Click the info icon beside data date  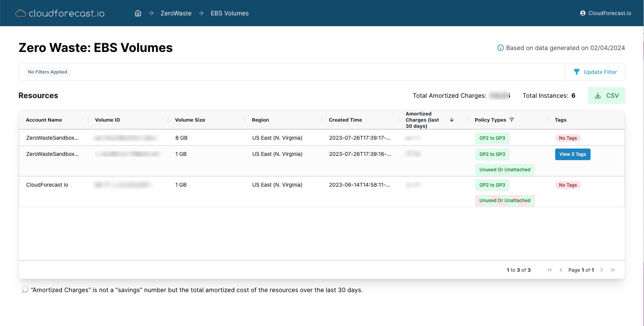point(500,48)
